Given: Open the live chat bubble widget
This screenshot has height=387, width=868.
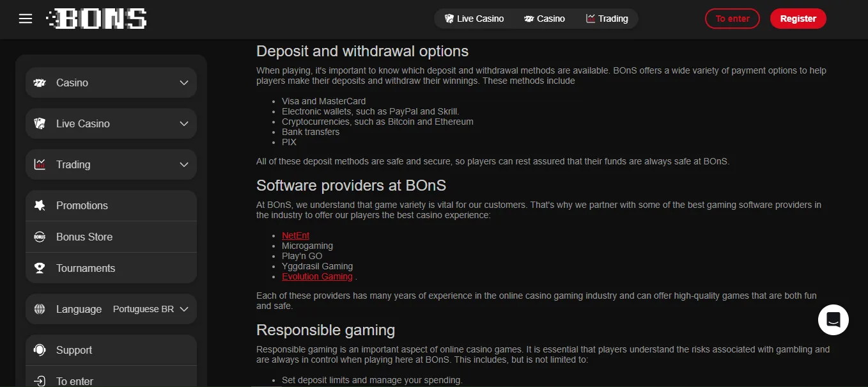Looking at the screenshot, I should tap(833, 320).
